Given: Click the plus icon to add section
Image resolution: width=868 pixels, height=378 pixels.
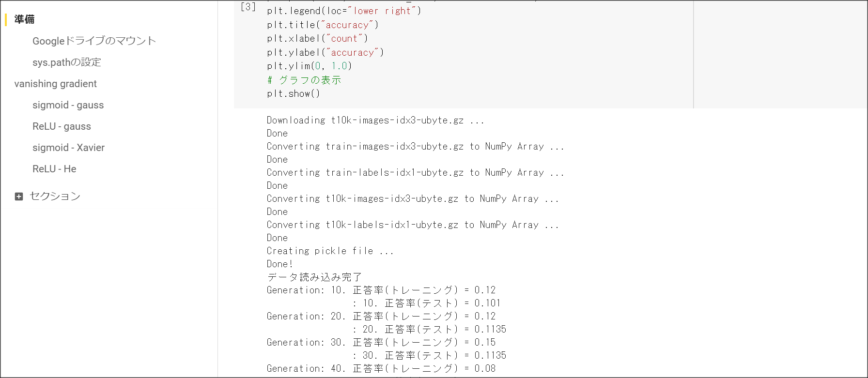Looking at the screenshot, I should tap(19, 197).
